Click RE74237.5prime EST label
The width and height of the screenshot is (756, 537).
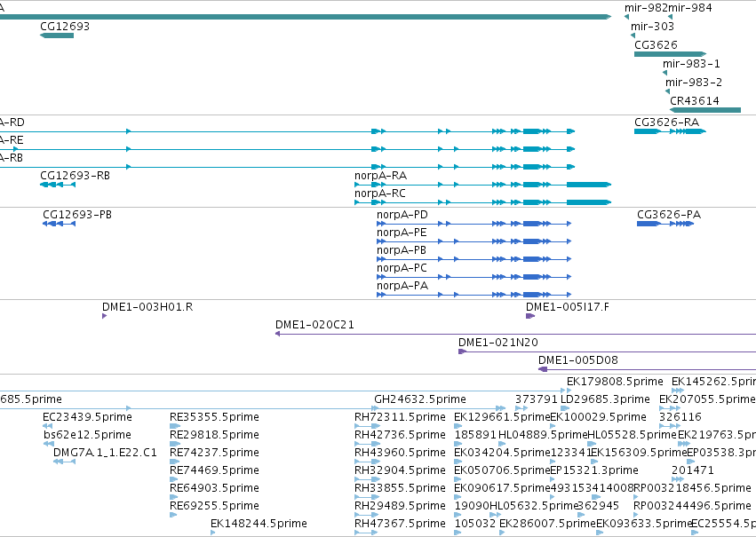pyautogui.click(x=214, y=453)
